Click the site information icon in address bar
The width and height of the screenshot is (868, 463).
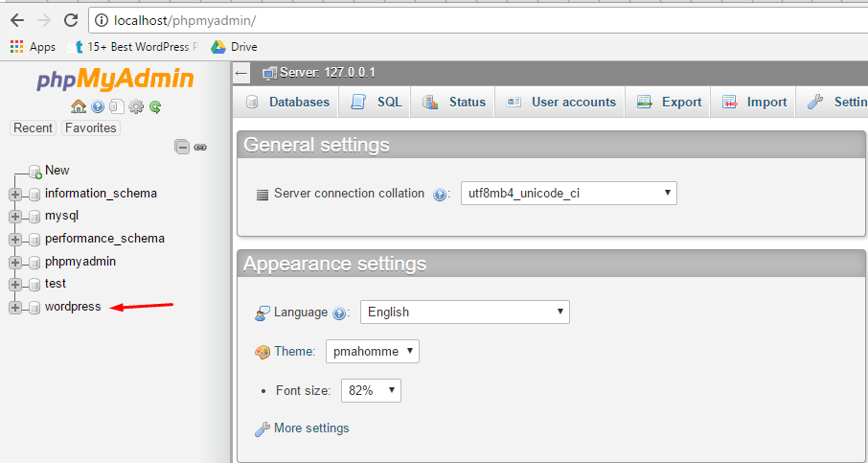click(x=102, y=21)
